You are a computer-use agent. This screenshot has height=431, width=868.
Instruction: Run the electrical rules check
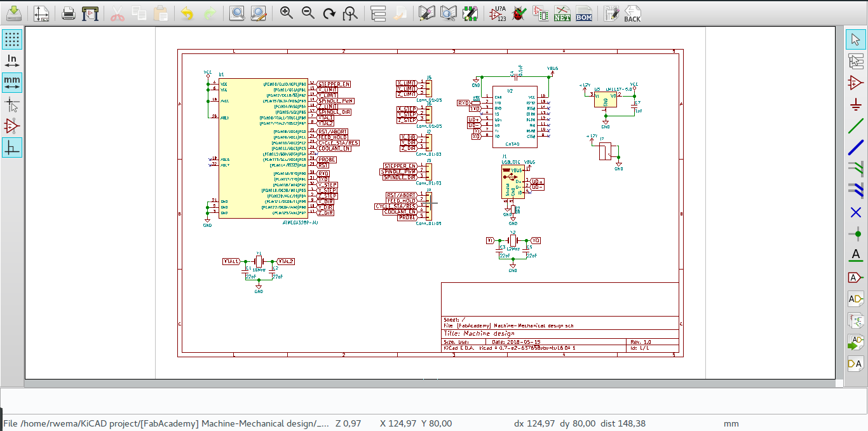point(518,13)
